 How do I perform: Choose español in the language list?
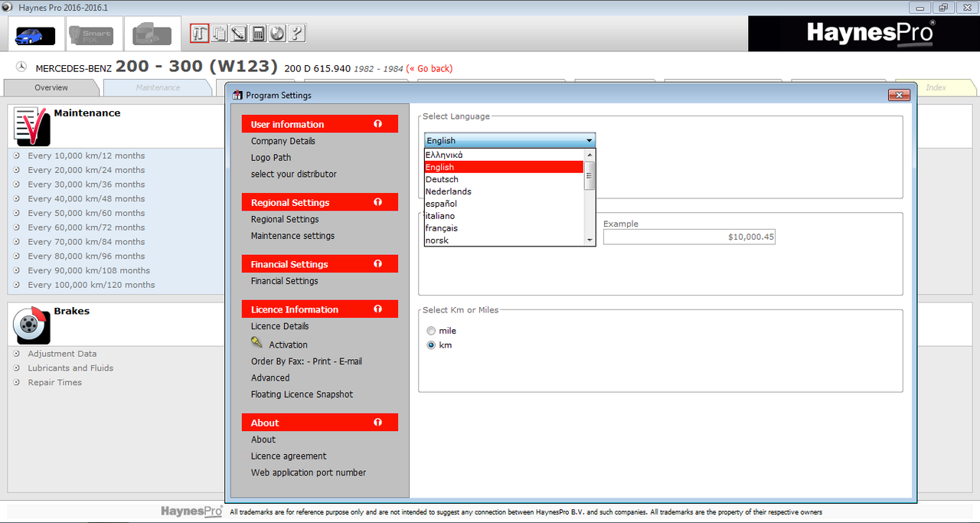[504, 204]
